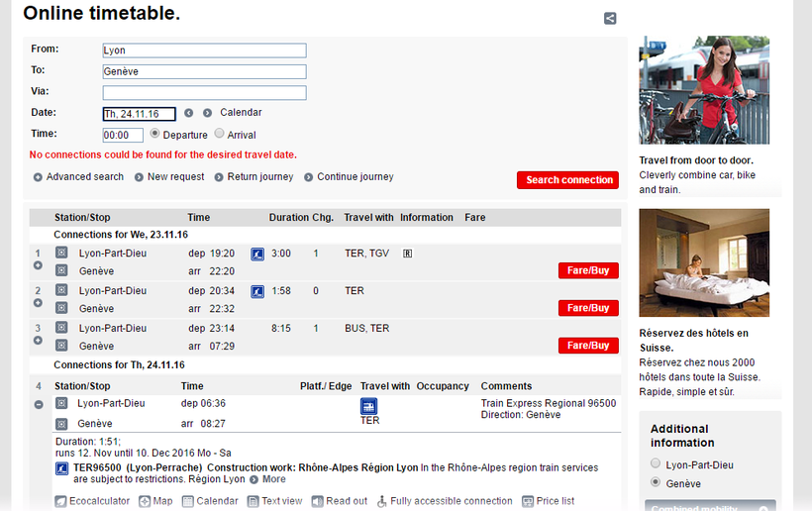
Task: Click the TER train icon in connection 4
Action: tap(369, 406)
